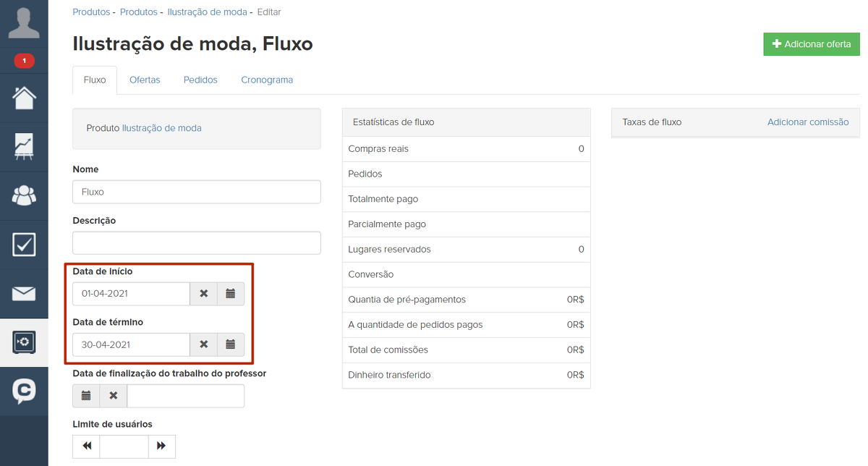Open the users group sidebar icon
Image resolution: width=868 pixels, height=466 pixels.
(x=24, y=195)
